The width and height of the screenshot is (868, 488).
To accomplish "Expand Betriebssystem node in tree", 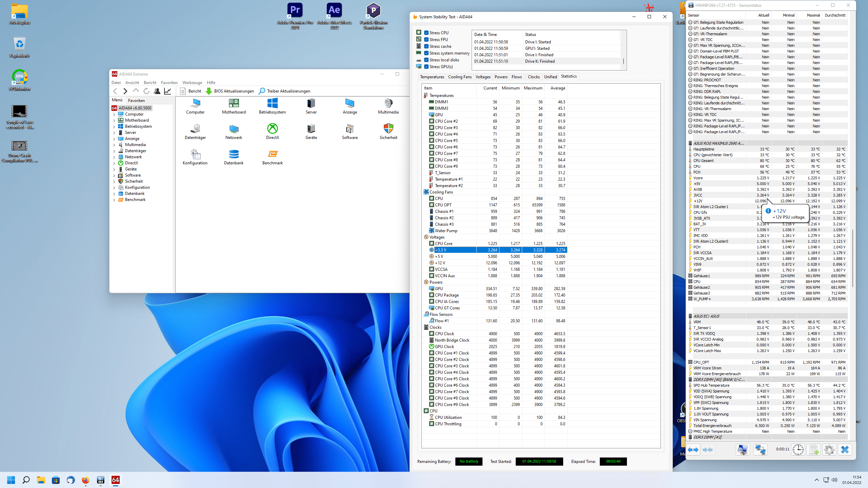I will [x=114, y=127].
